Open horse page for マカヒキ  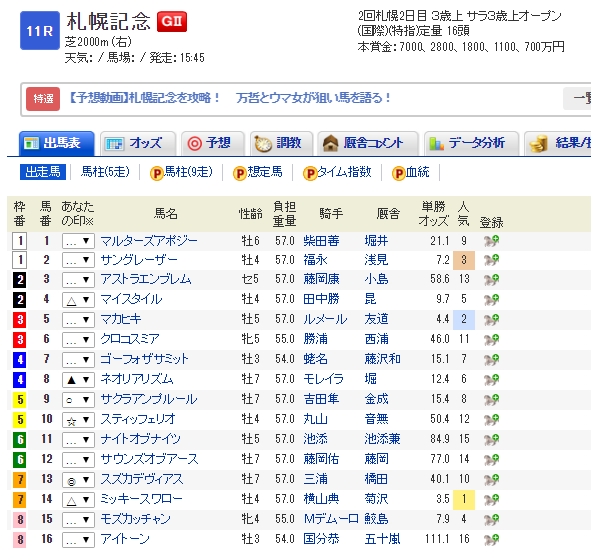click(121, 319)
